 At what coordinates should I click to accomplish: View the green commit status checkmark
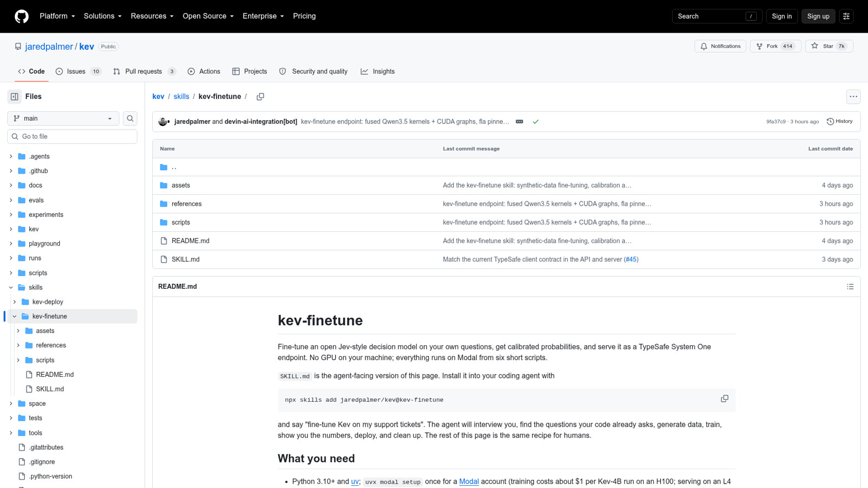[x=535, y=122]
